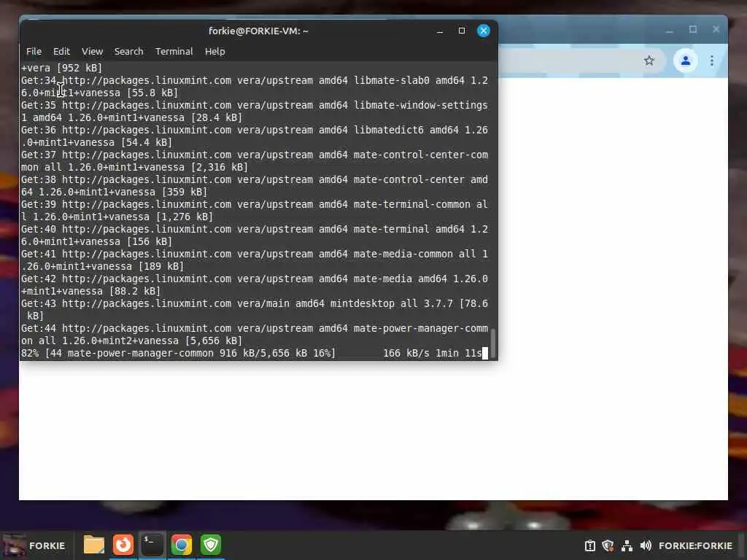The width and height of the screenshot is (747, 560).
Task: Click the Get:41 mate-media-common line
Action: pos(255,260)
